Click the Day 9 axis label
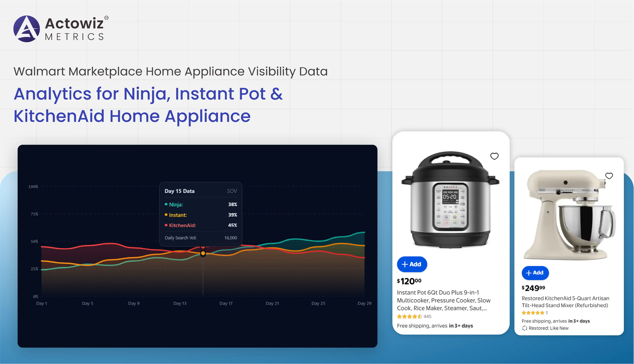 [134, 304]
